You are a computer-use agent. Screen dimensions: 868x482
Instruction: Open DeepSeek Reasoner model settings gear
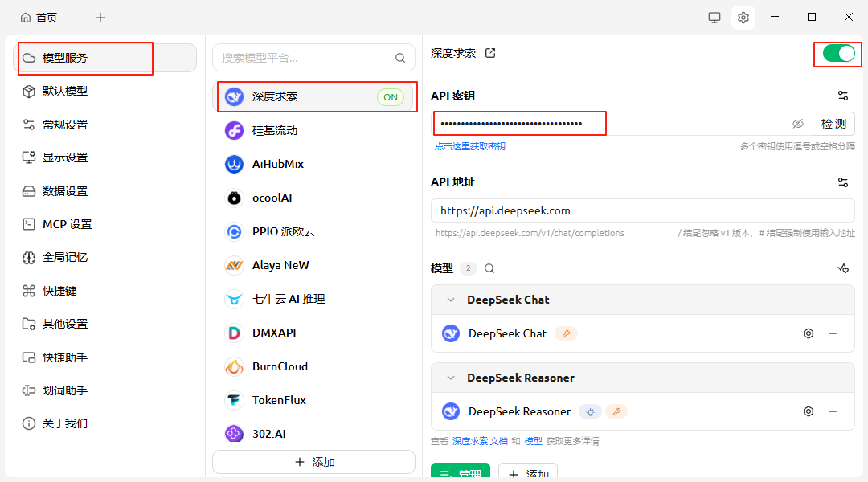[809, 412]
